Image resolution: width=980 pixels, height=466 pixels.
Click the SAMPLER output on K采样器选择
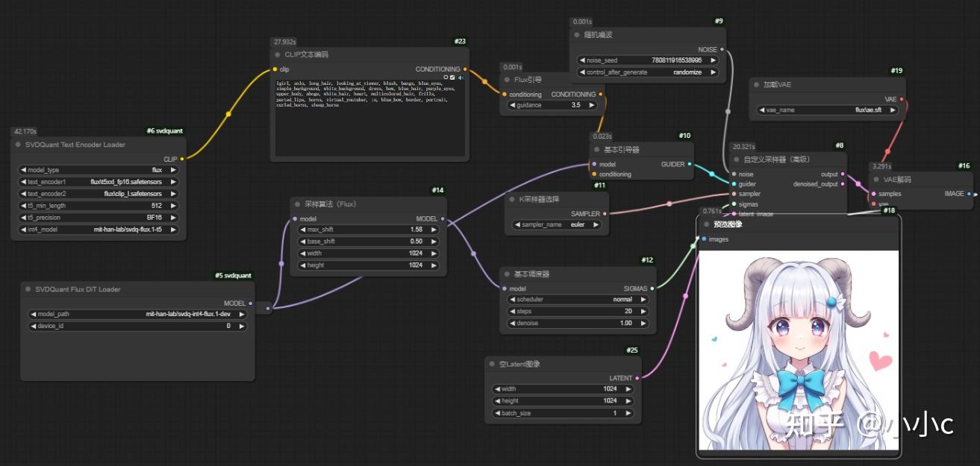tap(605, 212)
